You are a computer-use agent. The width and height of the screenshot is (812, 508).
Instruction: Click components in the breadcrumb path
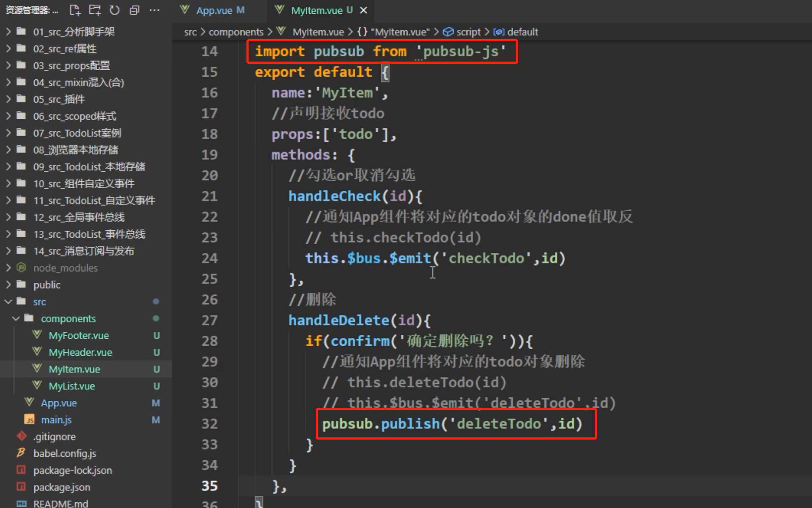click(x=236, y=32)
